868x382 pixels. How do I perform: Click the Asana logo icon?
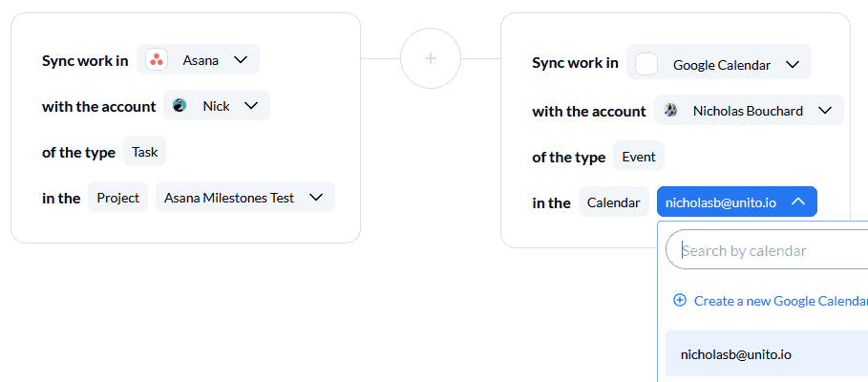tap(157, 60)
